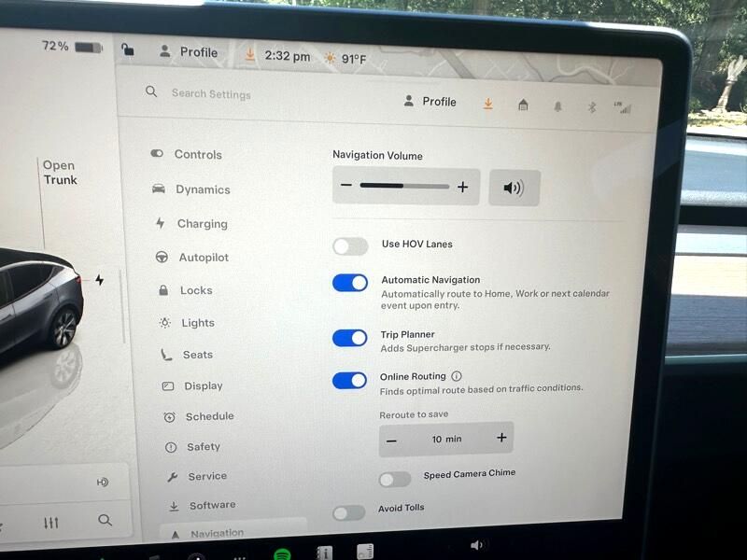Click the Navigation Volume slider bar
The image size is (747, 560).
pos(404,187)
